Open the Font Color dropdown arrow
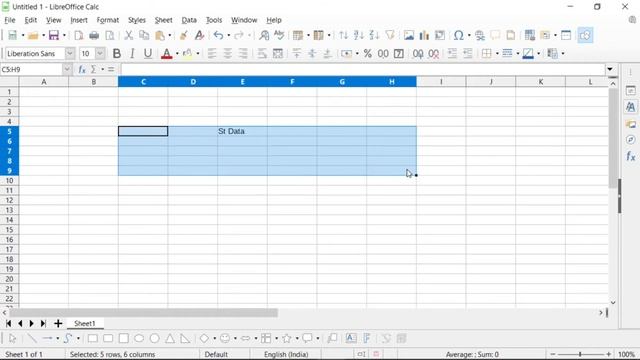 tap(177, 53)
